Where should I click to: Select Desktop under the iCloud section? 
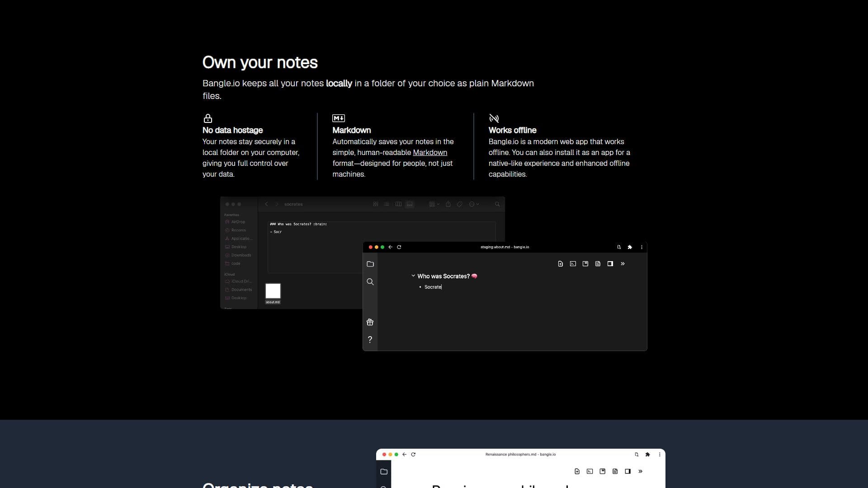point(236,298)
